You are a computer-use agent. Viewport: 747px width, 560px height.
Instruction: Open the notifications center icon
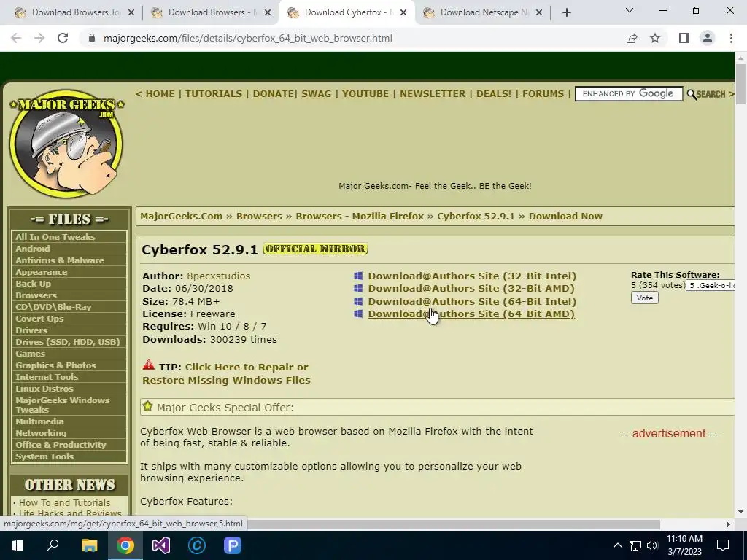click(723, 545)
